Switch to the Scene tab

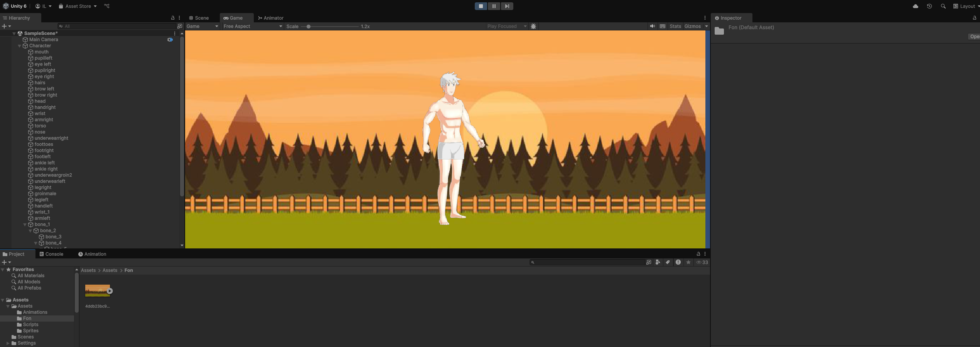pos(199,18)
